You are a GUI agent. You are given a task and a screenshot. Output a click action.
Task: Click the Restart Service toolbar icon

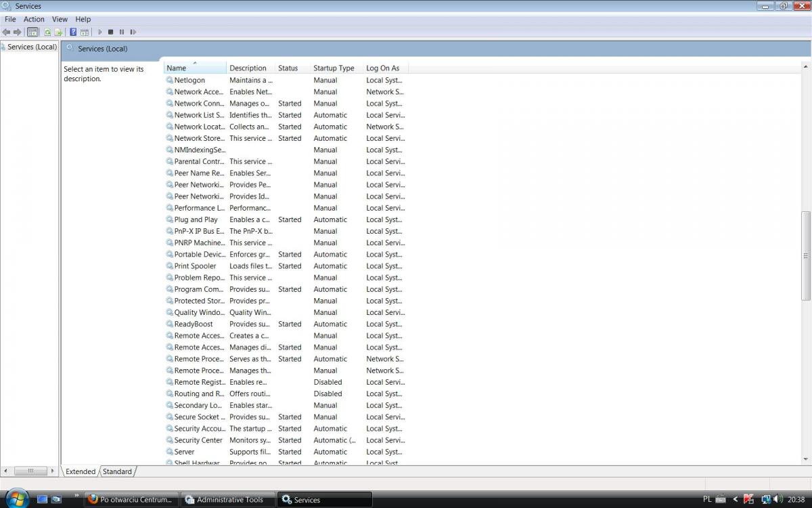[133, 32]
